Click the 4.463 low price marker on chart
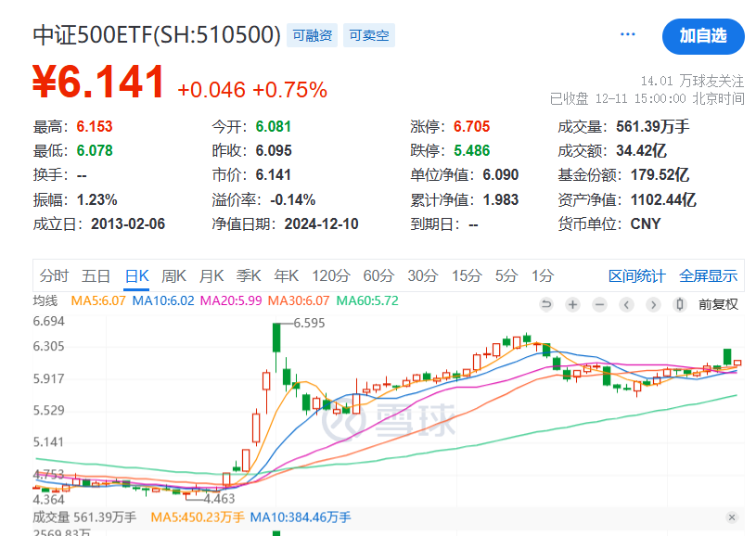 219,498
